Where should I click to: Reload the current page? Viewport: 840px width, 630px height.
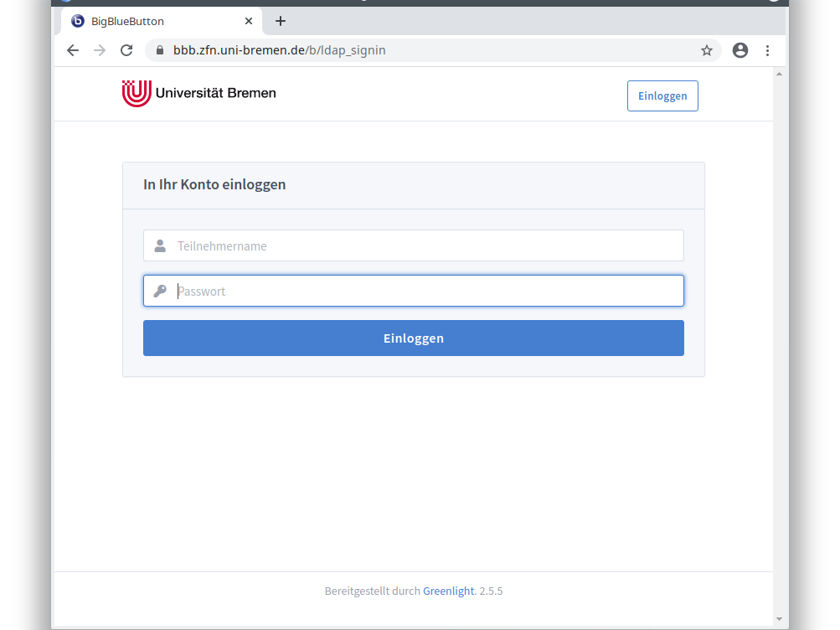[126, 50]
